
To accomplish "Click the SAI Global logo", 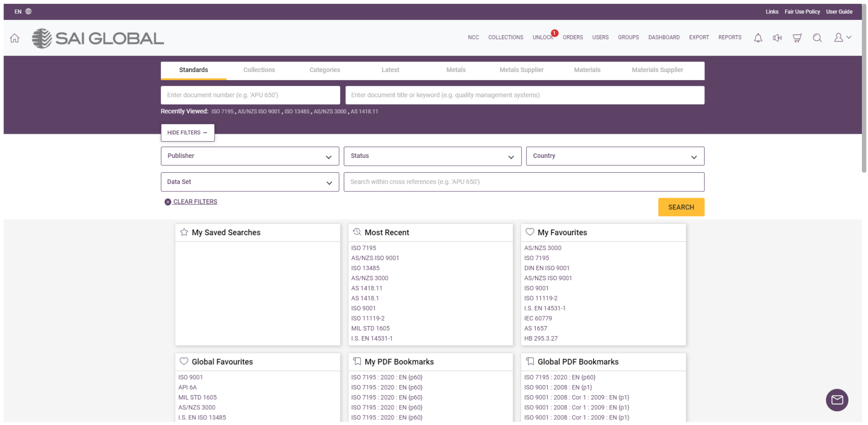I will pyautogui.click(x=98, y=38).
